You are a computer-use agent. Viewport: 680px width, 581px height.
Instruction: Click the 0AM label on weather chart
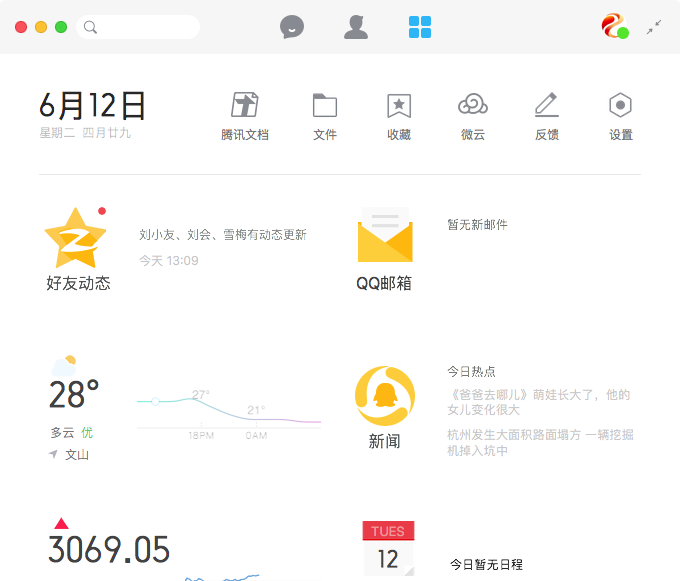coord(256,436)
